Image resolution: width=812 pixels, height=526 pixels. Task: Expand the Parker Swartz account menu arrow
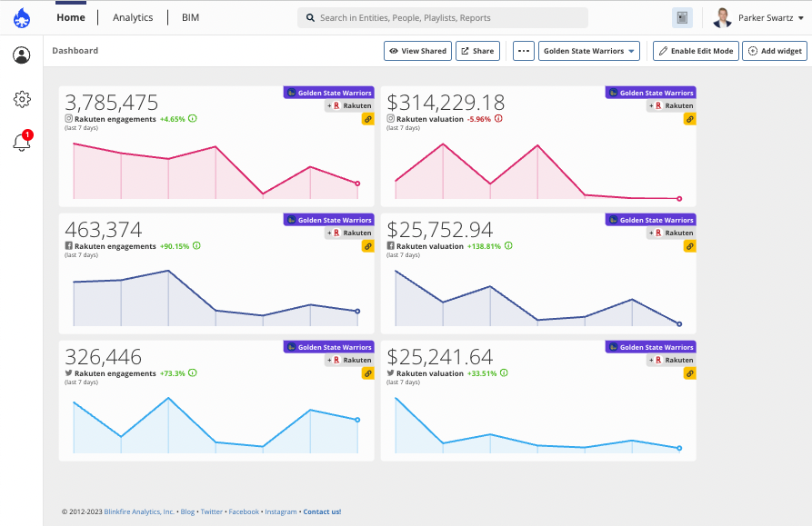[x=801, y=18]
